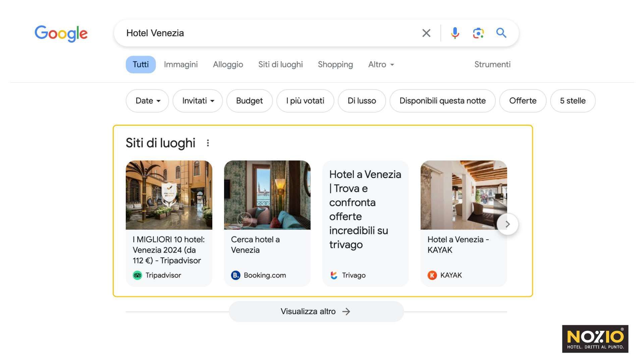Click the Visualizza altro button

316,311
